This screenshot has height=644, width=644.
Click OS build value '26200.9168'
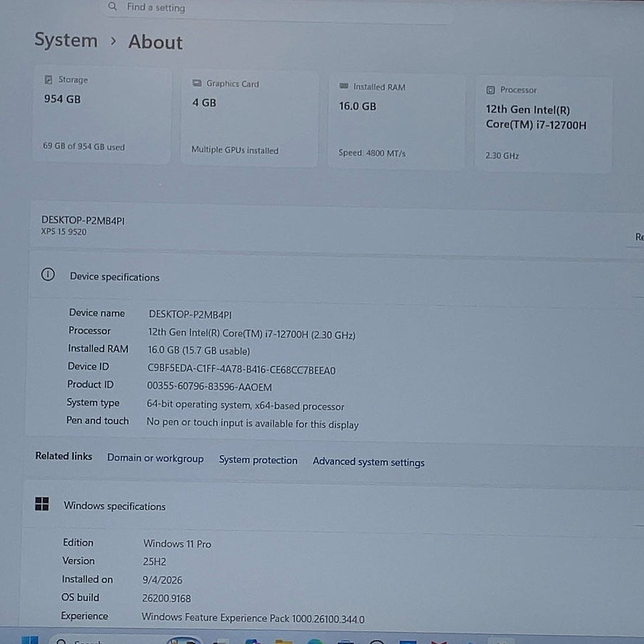(166, 598)
